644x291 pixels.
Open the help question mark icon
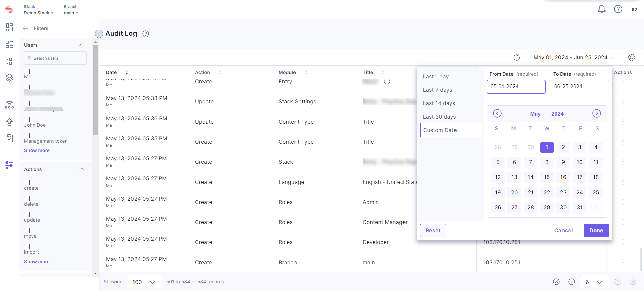[x=618, y=9]
